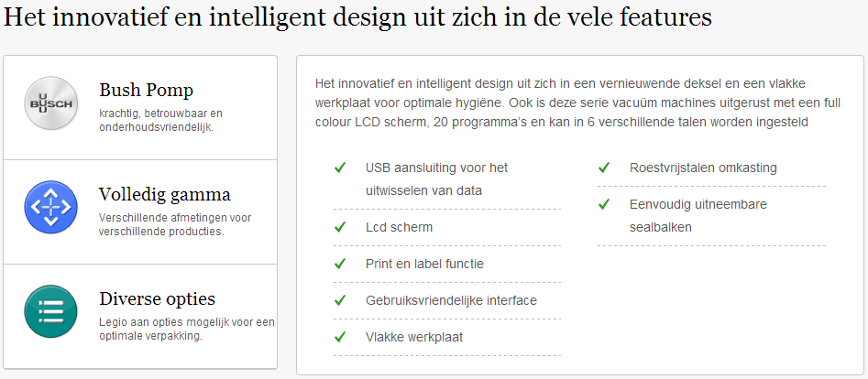868x379 pixels.
Task: Click the main page heading about features
Action: 357,17
